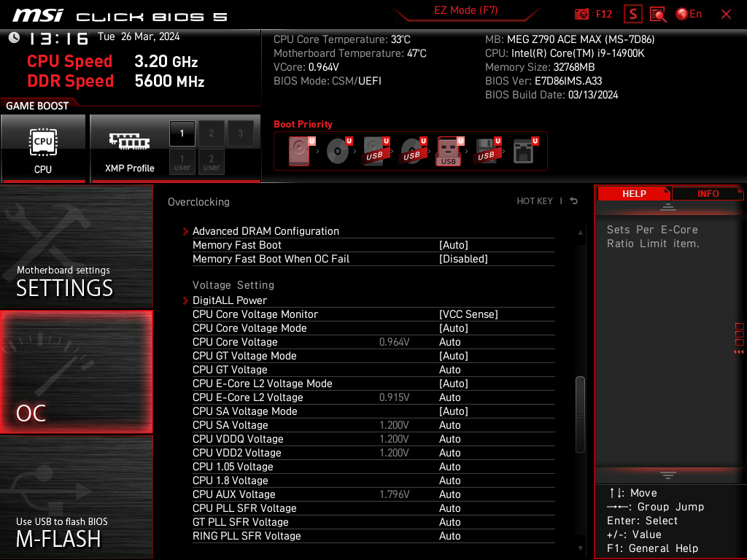
Task: Click the help panel bottom collapse handle
Action: click(668, 475)
